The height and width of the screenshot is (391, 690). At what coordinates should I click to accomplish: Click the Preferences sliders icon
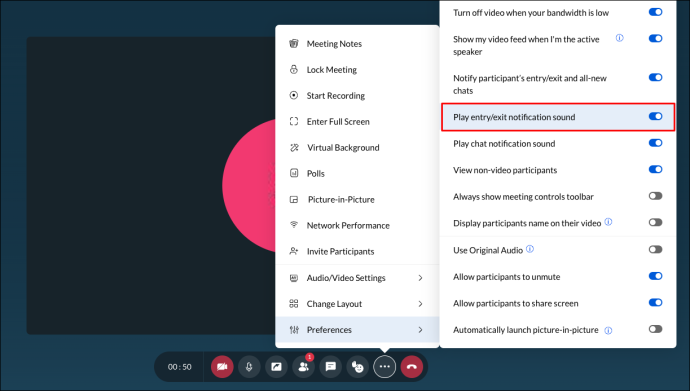coord(294,329)
